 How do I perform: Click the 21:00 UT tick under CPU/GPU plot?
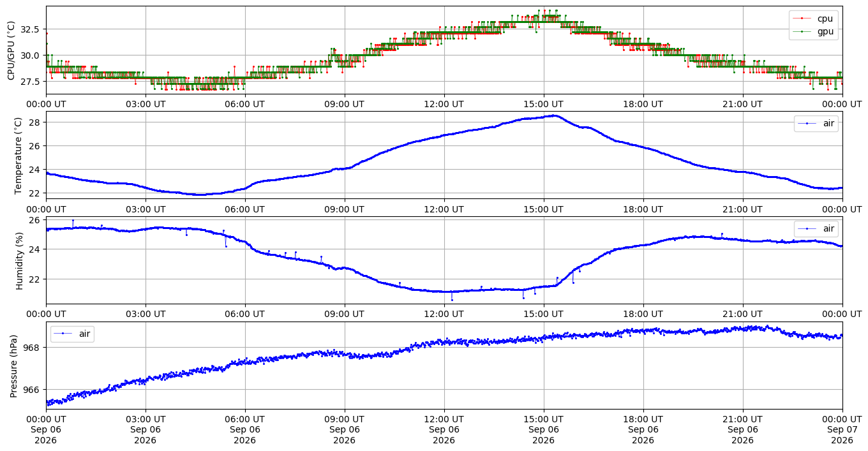click(x=742, y=104)
